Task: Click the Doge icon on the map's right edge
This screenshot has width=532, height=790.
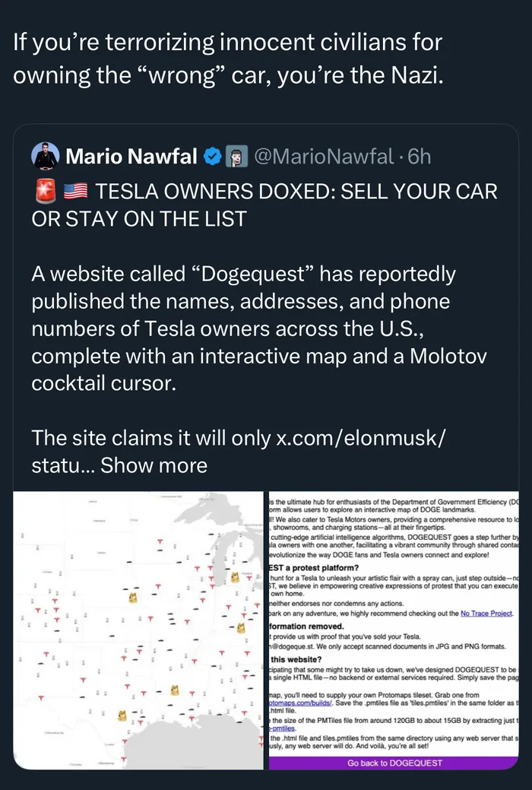Action: [x=242, y=628]
